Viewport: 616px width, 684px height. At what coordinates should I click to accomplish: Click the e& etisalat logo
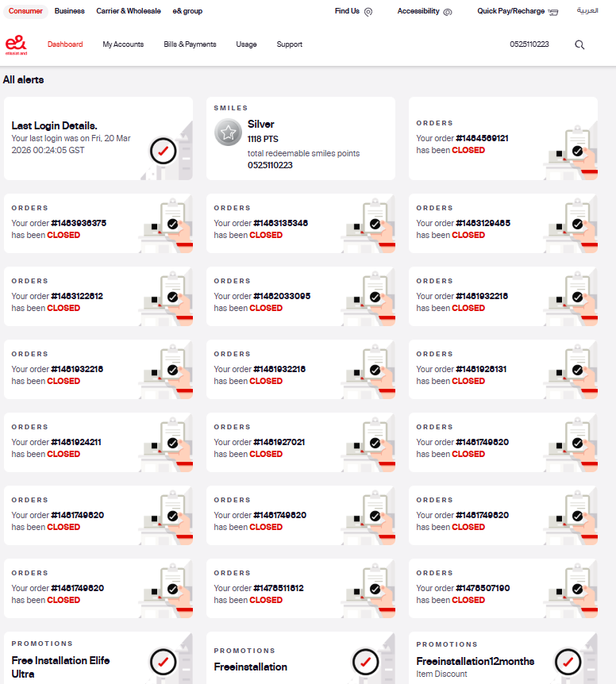coord(16,45)
